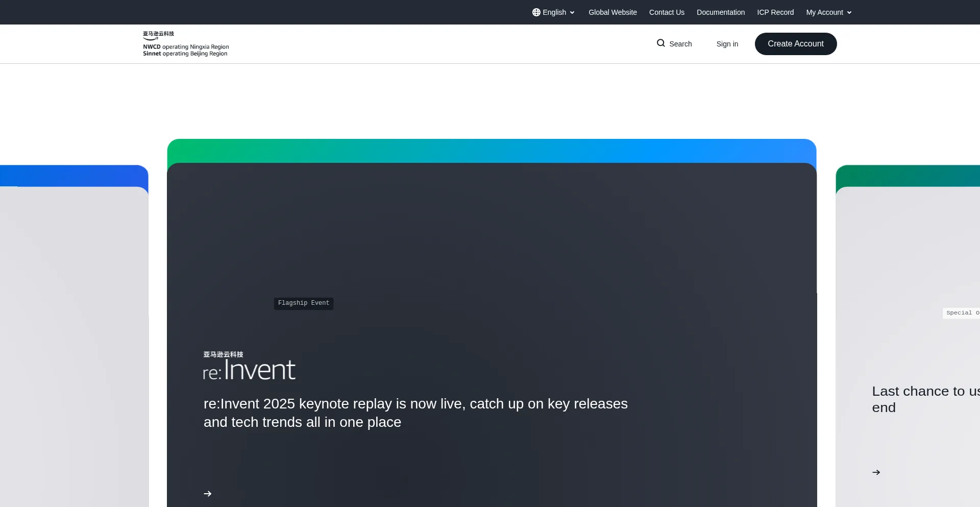
Task: Click the arrow on the Last chance card
Action: click(x=876, y=472)
